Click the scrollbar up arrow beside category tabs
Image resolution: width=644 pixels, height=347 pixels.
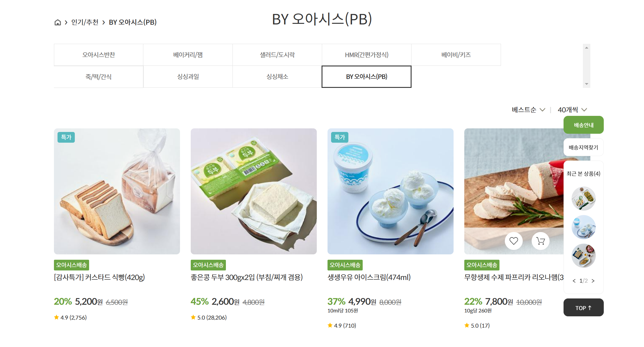point(586,48)
